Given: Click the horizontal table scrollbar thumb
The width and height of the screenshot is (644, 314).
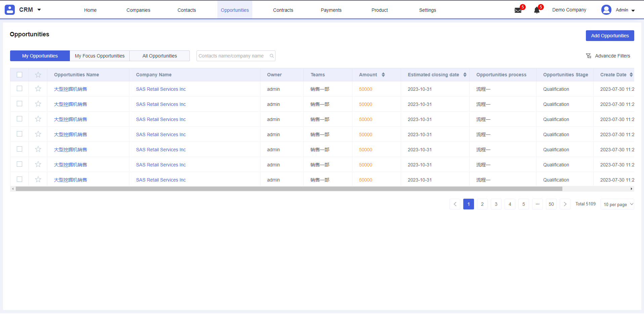Looking at the screenshot, I should click(x=289, y=189).
